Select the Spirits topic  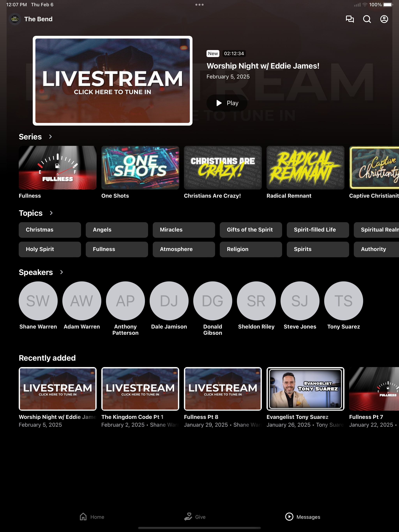pos(318,249)
